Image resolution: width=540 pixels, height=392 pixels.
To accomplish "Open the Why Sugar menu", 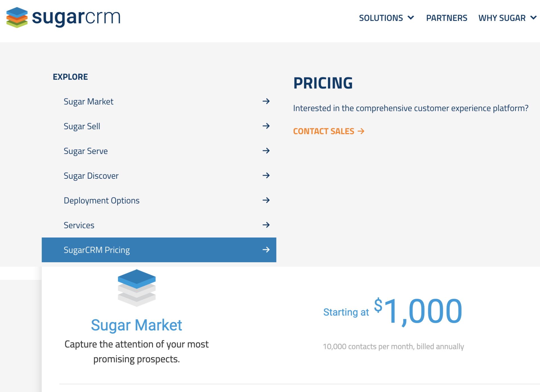I will pos(508,18).
